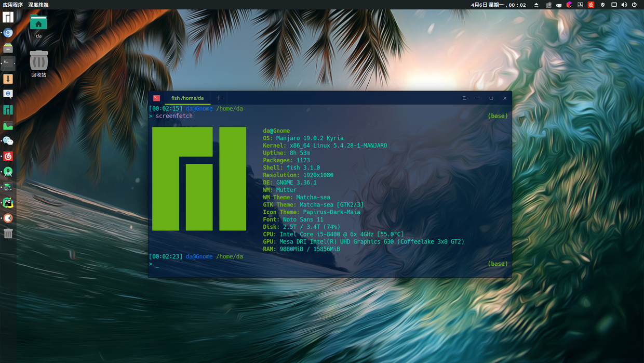Open the red NetEase music tray icon
Image resolution: width=644 pixels, height=363 pixels.
click(x=591, y=5)
